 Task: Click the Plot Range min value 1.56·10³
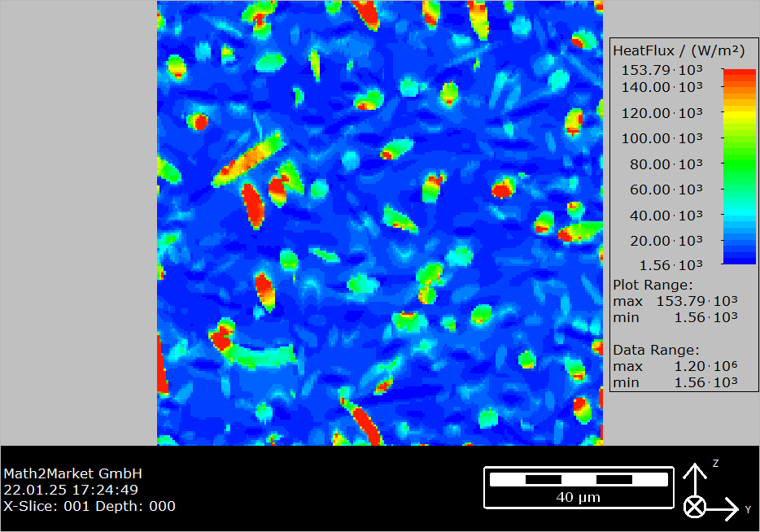click(x=706, y=318)
